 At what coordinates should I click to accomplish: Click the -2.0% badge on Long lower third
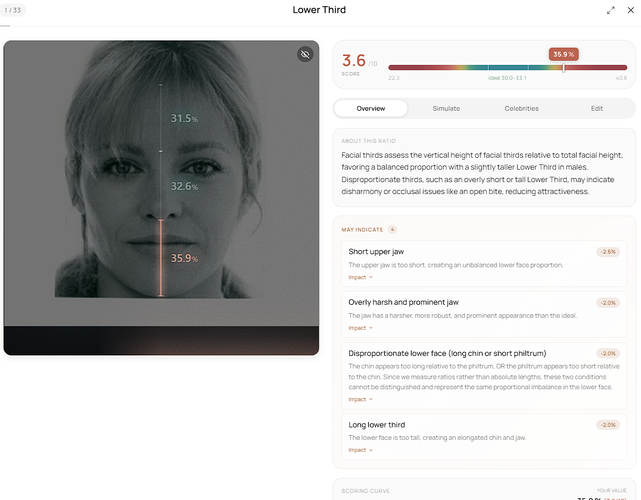click(x=608, y=425)
